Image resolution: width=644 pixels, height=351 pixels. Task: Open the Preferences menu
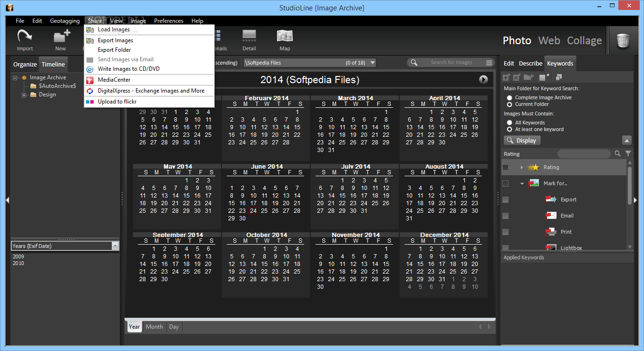tap(168, 21)
